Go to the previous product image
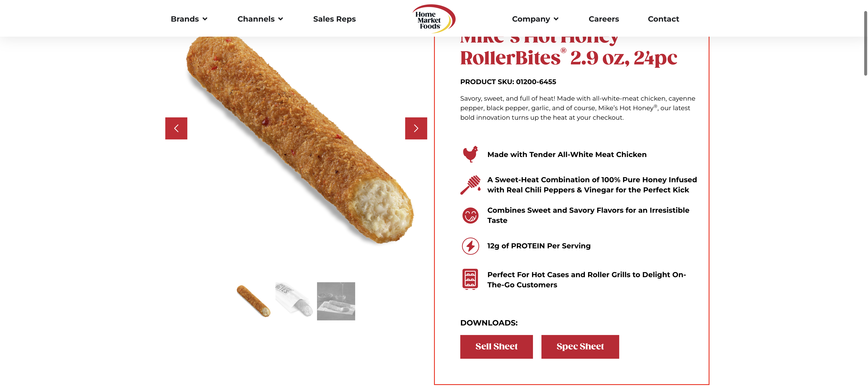Viewport: 868px width, 392px height. coord(176,128)
